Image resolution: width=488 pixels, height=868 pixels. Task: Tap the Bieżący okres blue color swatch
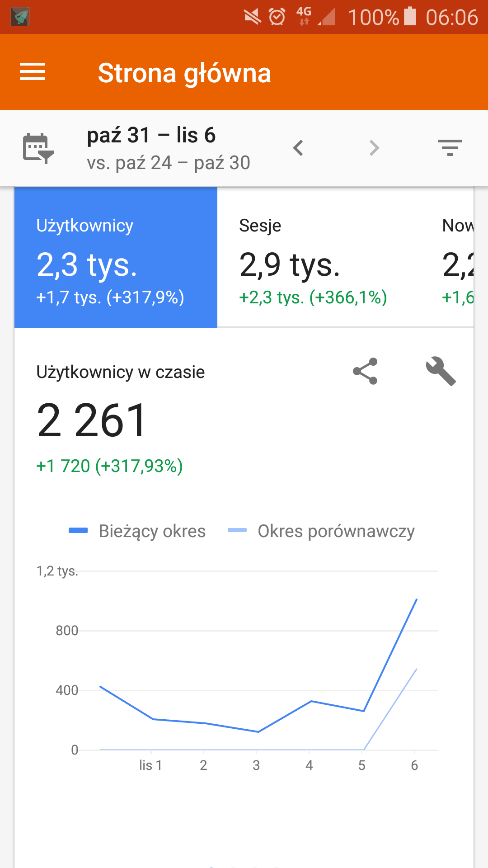tap(78, 531)
